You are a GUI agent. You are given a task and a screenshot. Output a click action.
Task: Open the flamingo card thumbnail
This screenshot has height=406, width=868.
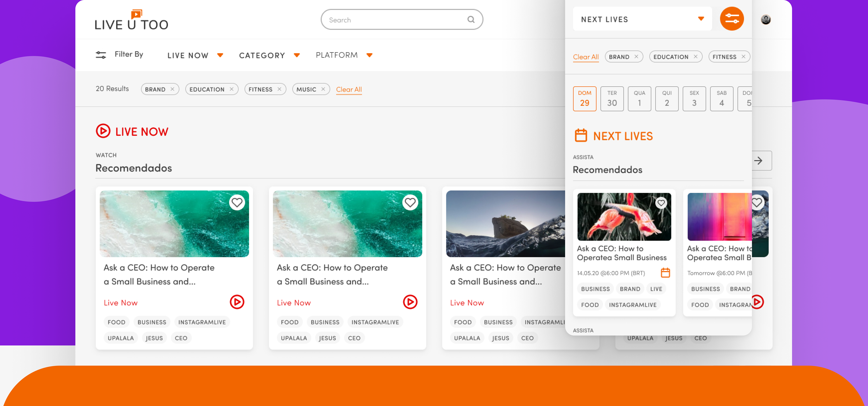coord(624,217)
